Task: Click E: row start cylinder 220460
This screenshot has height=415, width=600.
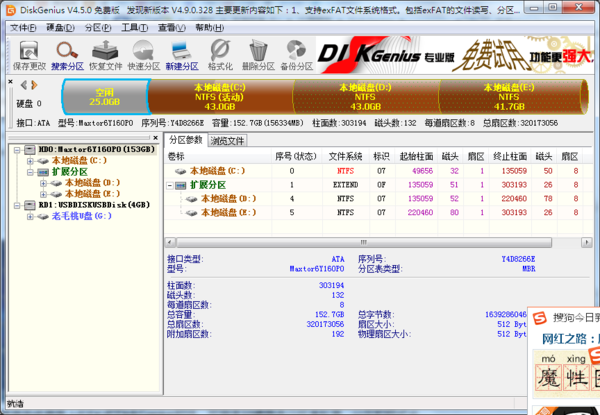Action: 420,213
